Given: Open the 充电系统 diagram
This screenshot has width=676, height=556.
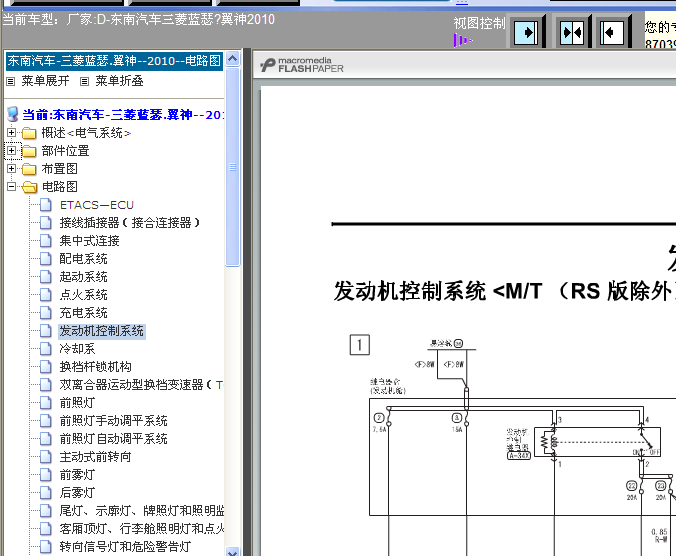Looking at the screenshot, I should coord(84,313).
